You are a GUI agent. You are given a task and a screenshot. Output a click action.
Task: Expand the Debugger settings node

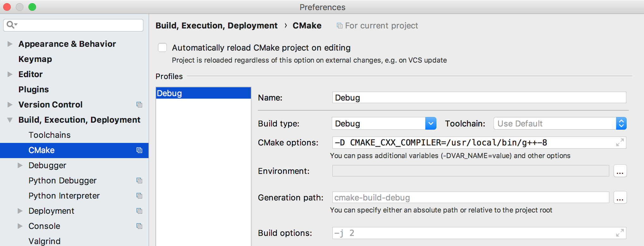[20, 165]
